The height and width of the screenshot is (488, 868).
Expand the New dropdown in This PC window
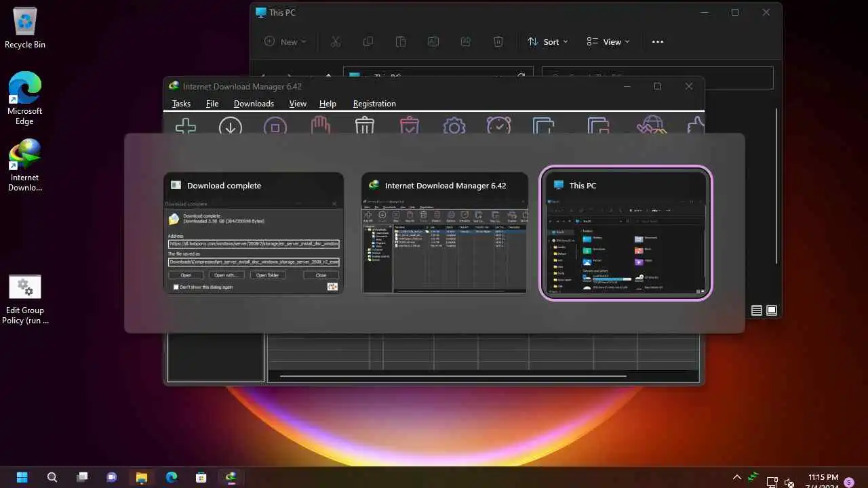(x=285, y=41)
